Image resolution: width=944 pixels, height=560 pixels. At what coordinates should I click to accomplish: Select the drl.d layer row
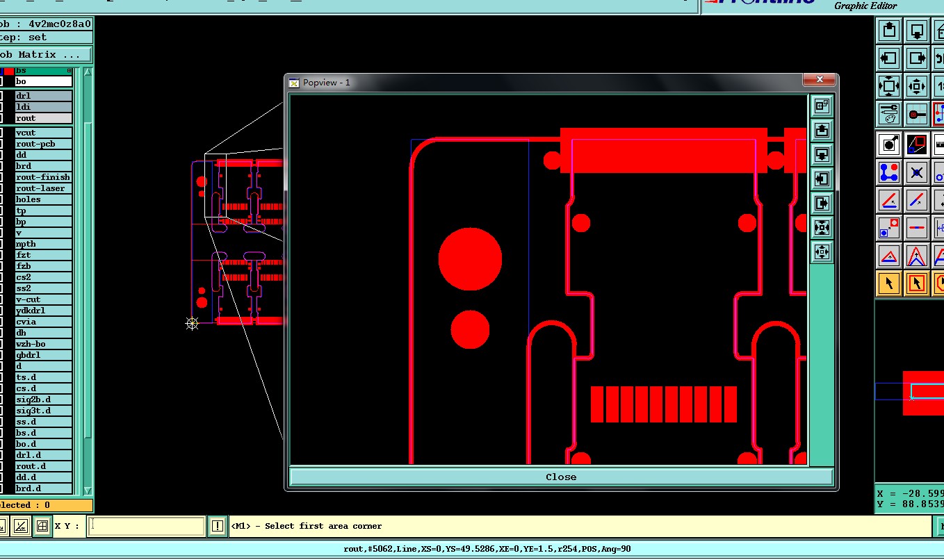tap(43, 455)
